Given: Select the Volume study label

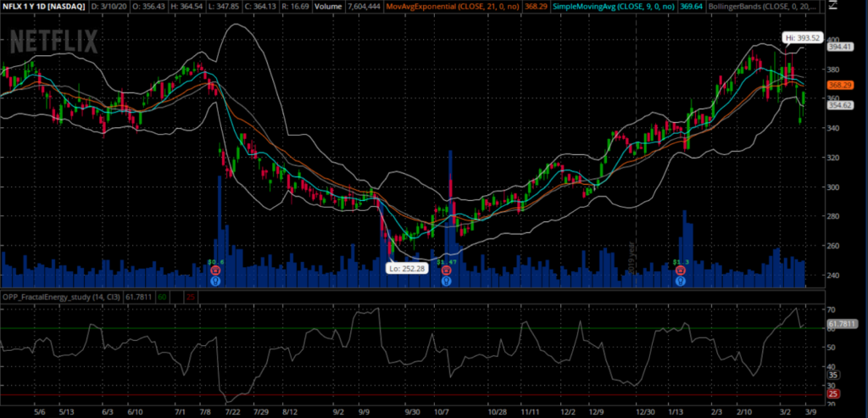Looking at the screenshot, I should pos(329,6).
